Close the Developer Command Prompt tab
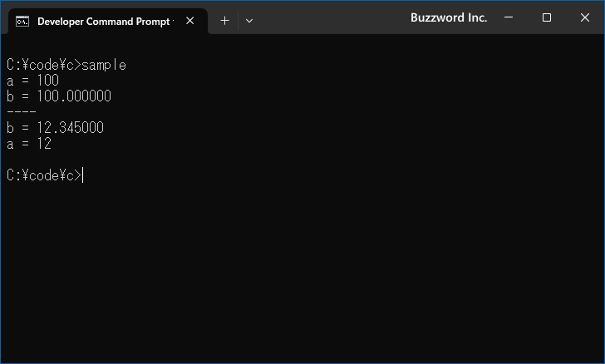The image size is (605, 364). 190,21
